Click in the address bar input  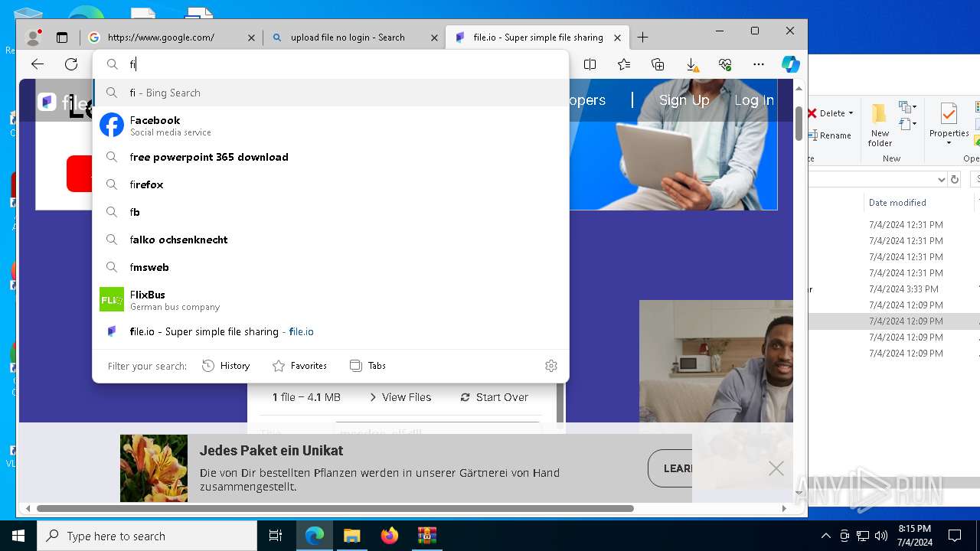click(345, 64)
